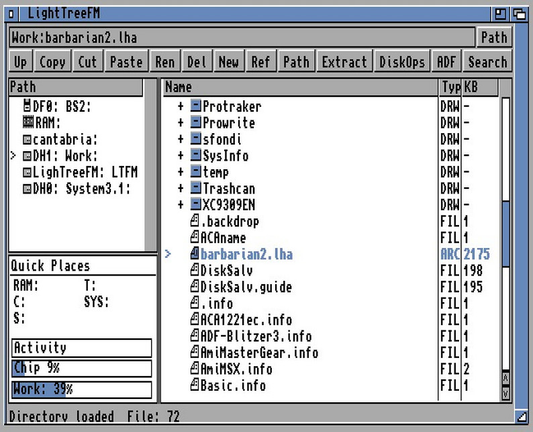The width and height of the screenshot is (533, 432).
Task: Select SYS: in Quick Places
Action: 97,301
